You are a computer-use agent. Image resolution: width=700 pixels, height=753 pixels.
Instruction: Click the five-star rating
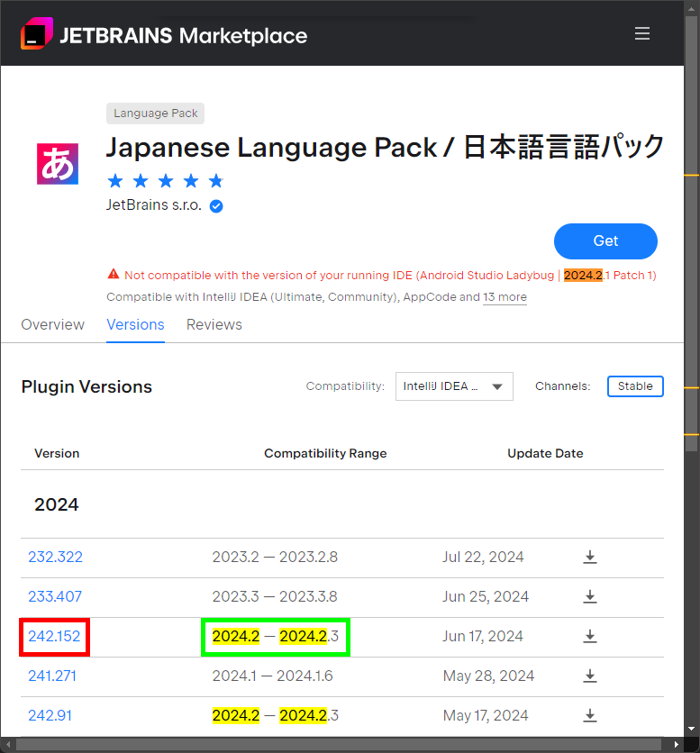pos(165,181)
